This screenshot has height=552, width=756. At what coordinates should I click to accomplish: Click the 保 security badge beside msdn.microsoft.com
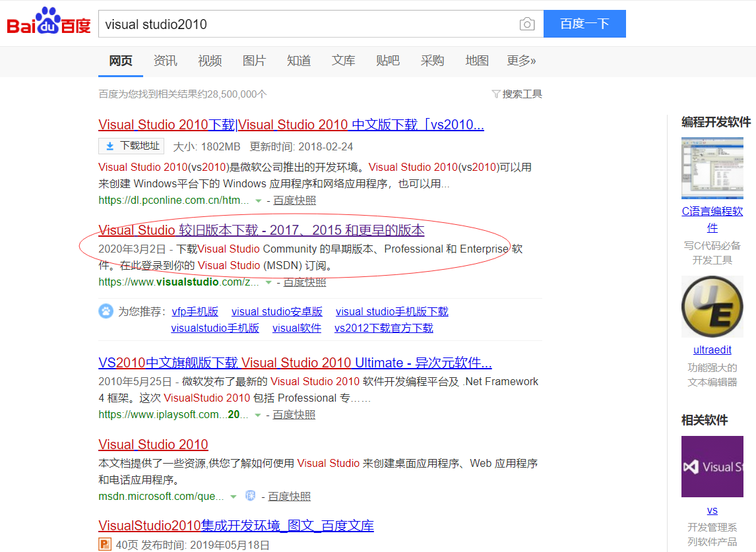click(x=251, y=495)
